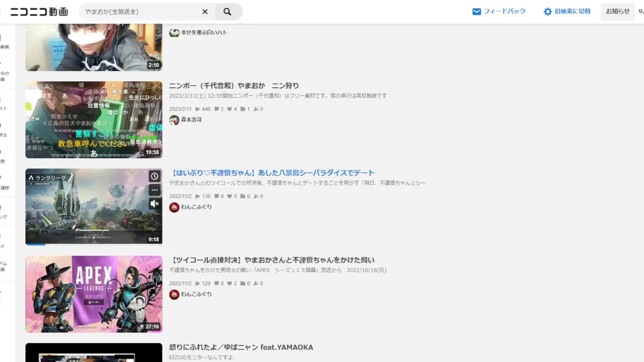Image resolution: width=644 pixels, height=362 pixels.
Task: Click わんこふぐり avatar under the ツイコール video
Action: click(x=174, y=295)
